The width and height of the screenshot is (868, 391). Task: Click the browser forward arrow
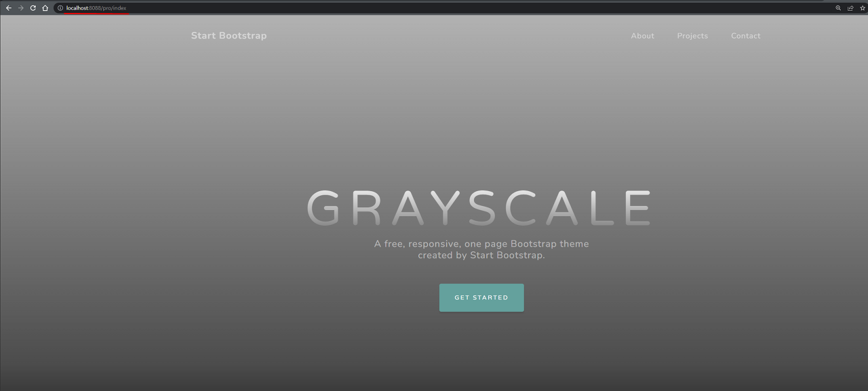pyautogui.click(x=21, y=8)
